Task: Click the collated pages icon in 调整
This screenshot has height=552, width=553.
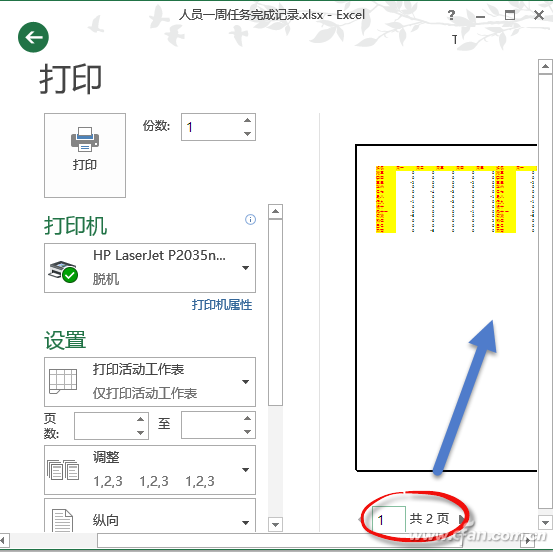Action: (63, 470)
